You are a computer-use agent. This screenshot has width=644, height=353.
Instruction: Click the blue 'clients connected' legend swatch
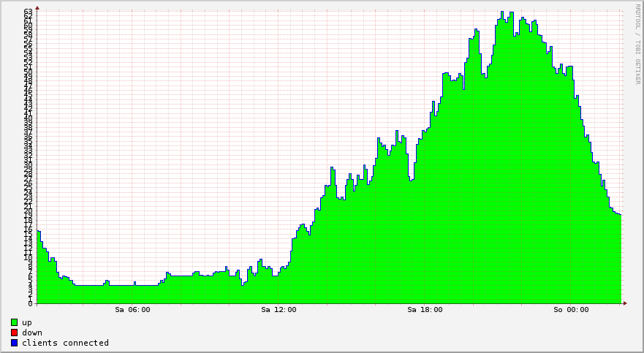tap(15, 343)
